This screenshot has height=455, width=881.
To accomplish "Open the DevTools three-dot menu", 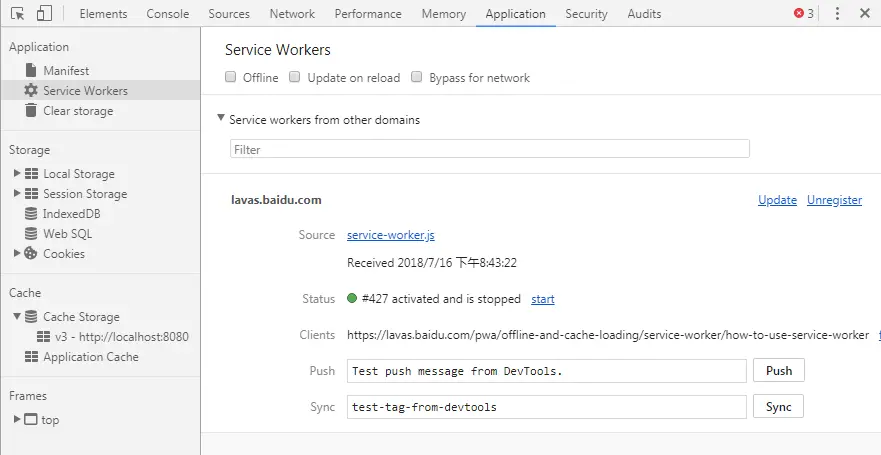I will click(x=837, y=14).
